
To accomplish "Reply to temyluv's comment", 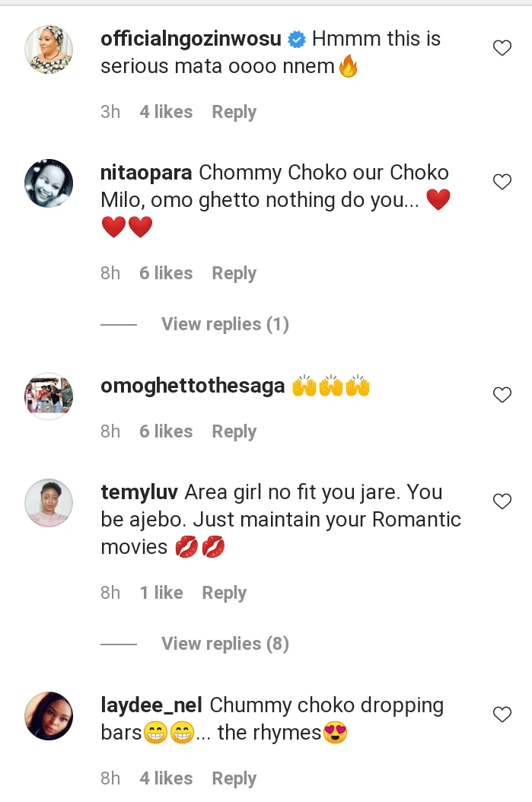I will tap(224, 593).
